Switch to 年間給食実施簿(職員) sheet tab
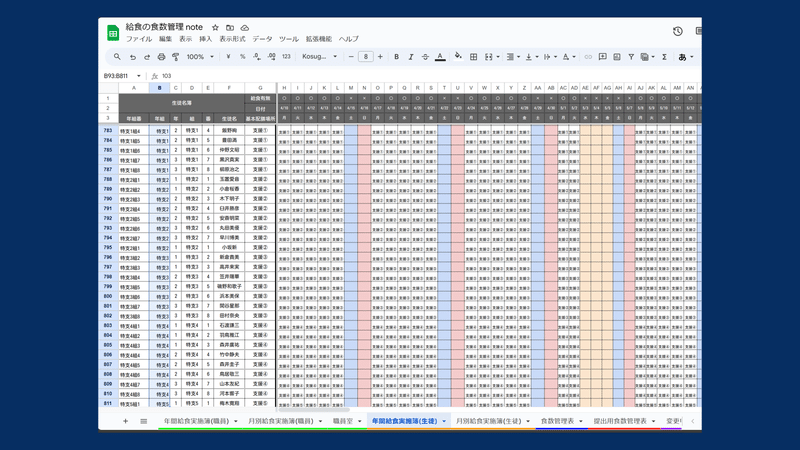The width and height of the screenshot is (800, 450). 196,421
